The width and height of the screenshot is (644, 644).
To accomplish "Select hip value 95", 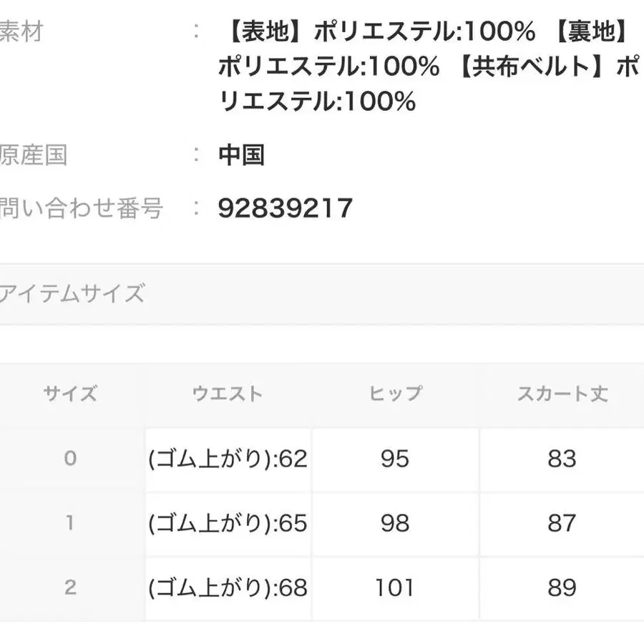I will tap(395, 459).
